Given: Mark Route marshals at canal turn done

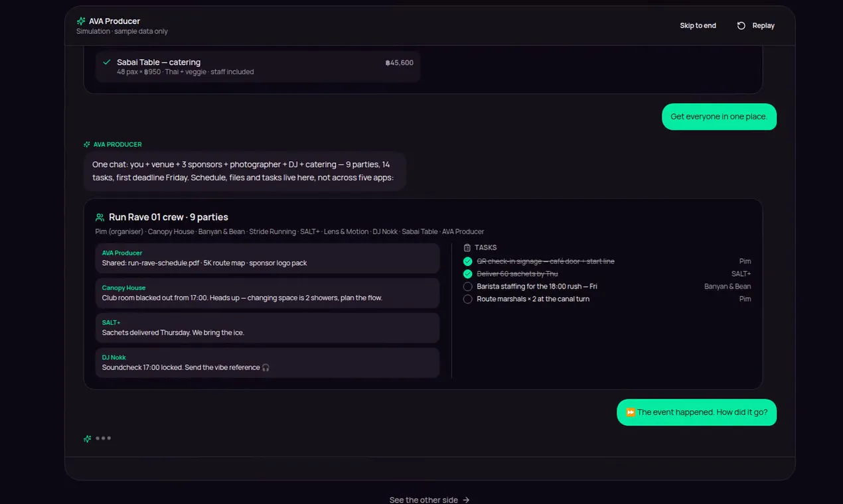Looking at the screenshot, I should pyautogui.click(x=468, y=299).
